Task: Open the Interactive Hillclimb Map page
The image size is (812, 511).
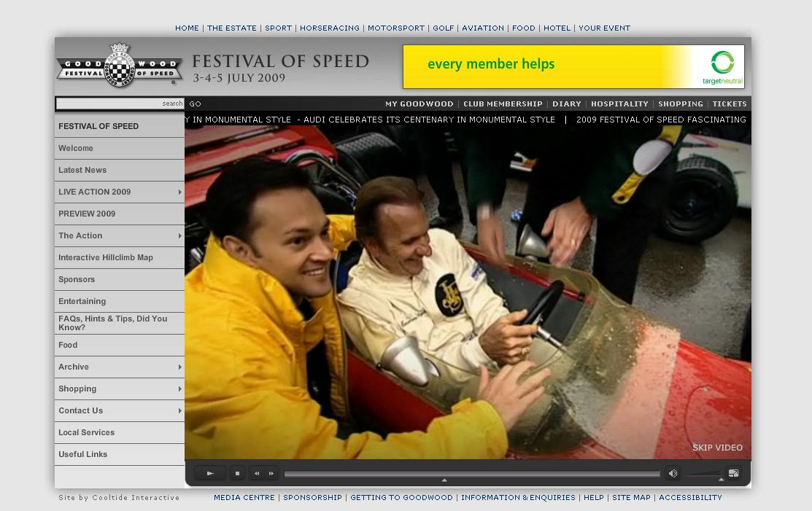Action: [106, 258]
